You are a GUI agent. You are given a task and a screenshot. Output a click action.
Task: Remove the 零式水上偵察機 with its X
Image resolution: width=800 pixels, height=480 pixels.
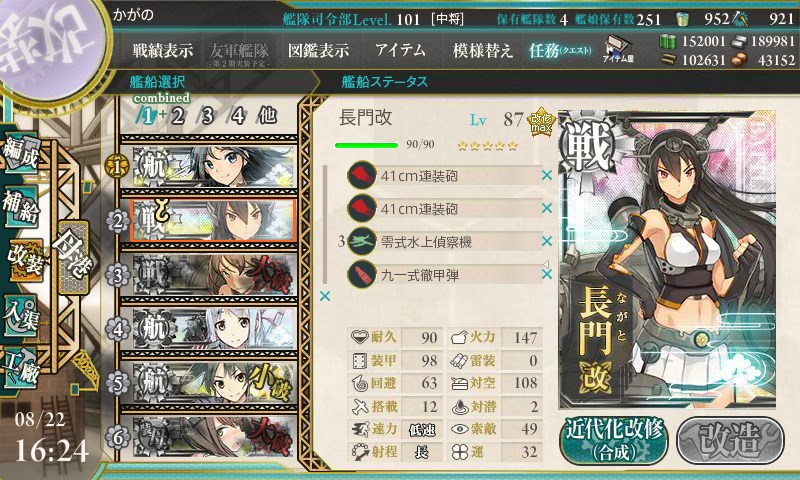coord(546,241)
